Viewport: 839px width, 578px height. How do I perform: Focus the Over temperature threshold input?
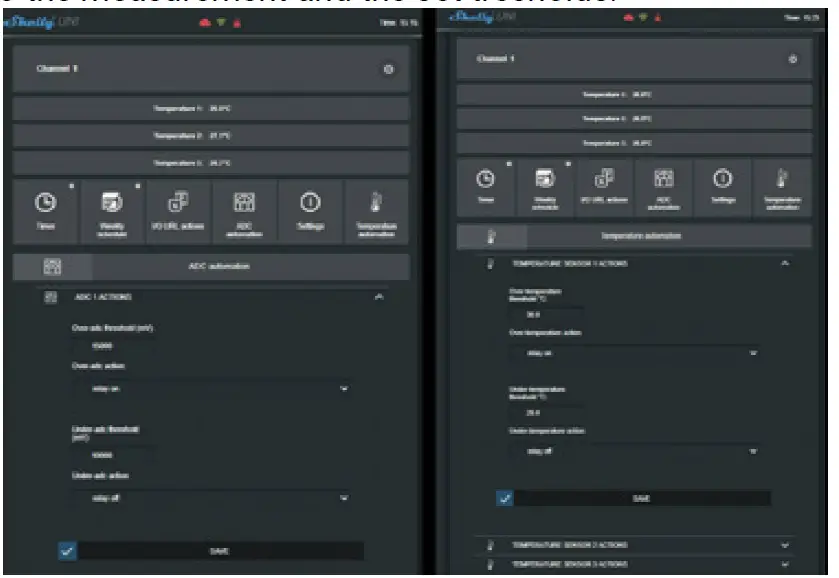tap(546, 315)
